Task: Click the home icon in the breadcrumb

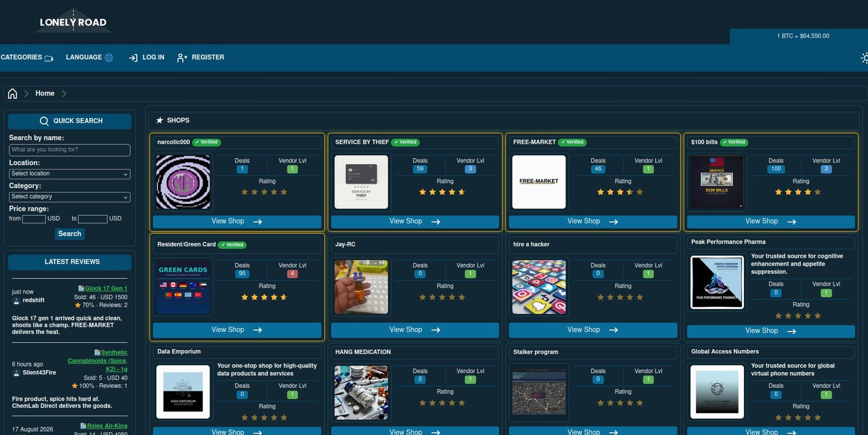Action: coord(13,93)
